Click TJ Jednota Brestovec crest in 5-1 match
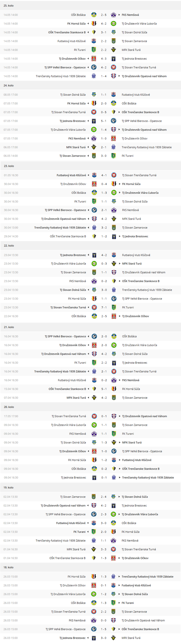Screen dimensions: 181x644 click(94, 121)
